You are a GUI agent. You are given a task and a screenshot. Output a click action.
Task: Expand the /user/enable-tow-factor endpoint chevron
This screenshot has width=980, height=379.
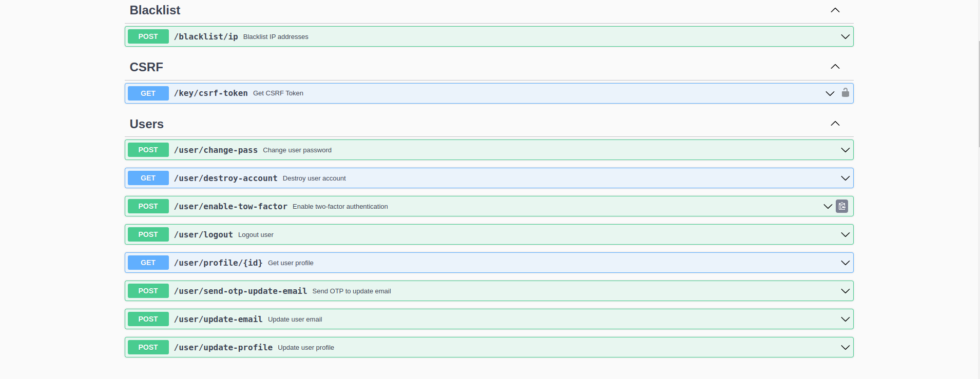(x=828, y=206)
